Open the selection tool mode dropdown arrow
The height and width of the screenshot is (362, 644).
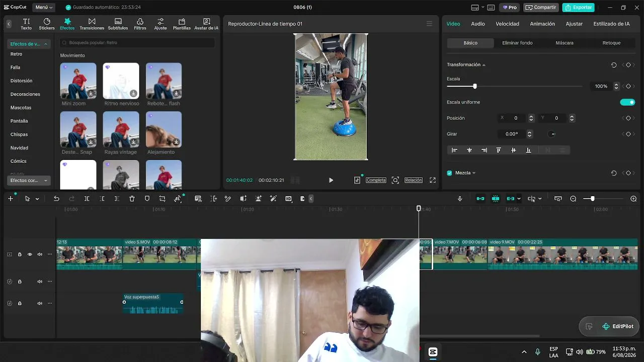tap(37, 199)
